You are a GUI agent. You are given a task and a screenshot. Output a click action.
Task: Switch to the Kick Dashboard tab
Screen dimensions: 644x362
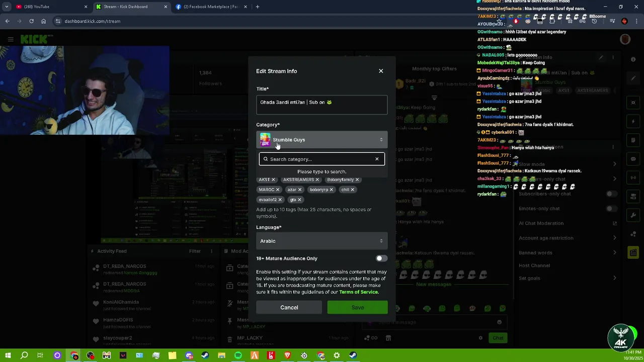coord(131,7)
